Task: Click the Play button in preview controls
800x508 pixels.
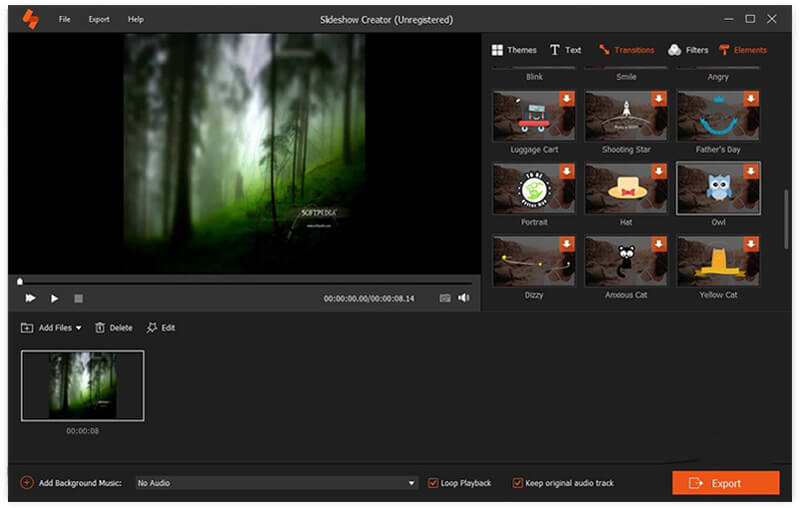Action: [55, 298]
